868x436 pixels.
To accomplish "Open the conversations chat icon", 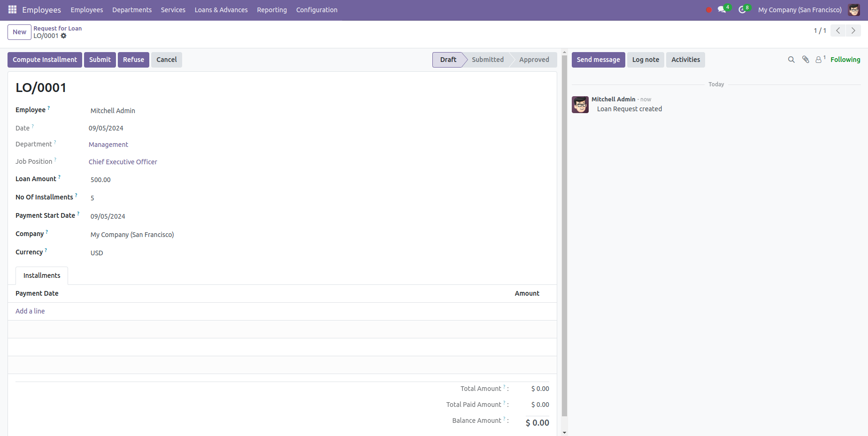I will 722,10.
